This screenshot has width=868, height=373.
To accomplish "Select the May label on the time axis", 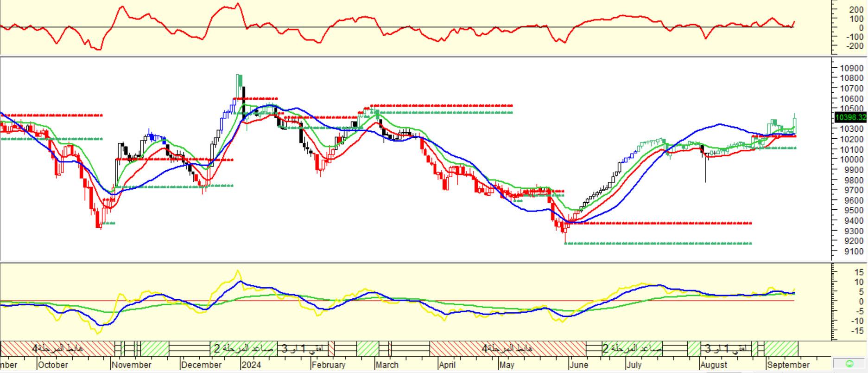I will (x=507, y=365).
